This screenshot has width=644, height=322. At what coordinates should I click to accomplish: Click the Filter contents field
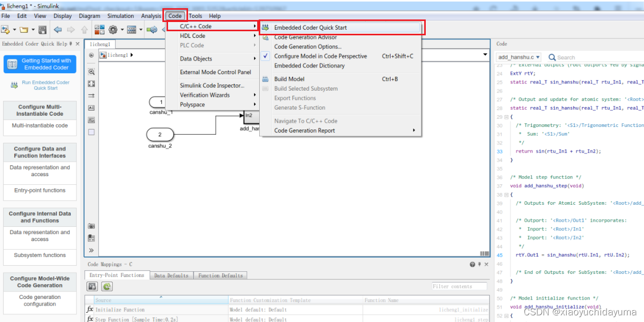[460, 286]
